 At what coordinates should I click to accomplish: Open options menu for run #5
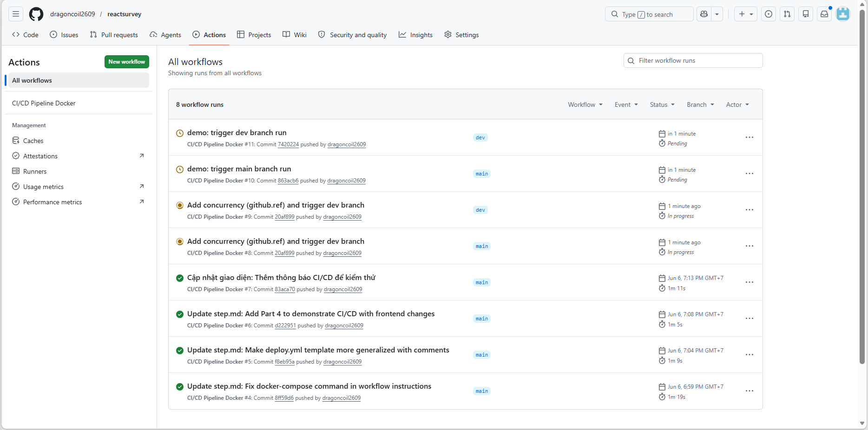point(750,355)
